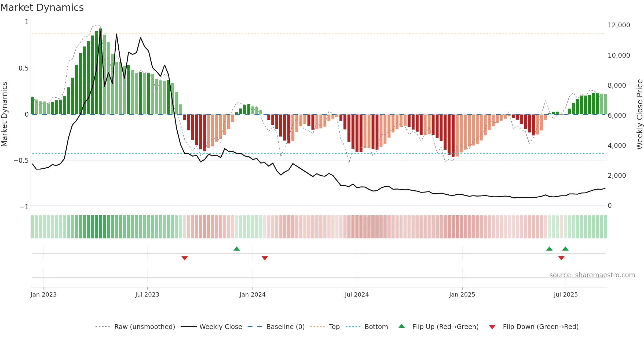Select the Flip Down marker near Jul 2025
Viewport: 644px width, 362px height.
click(x=561, y=258)
